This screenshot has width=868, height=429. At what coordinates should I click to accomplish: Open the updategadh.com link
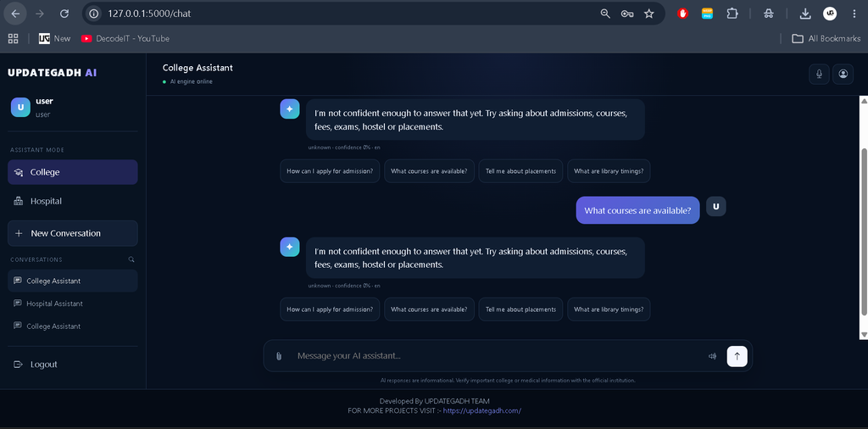point(481,410)
